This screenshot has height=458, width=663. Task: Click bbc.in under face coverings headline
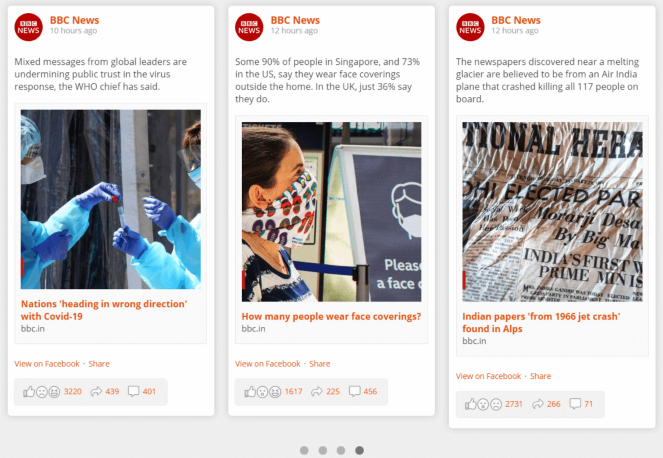point(253,329)
